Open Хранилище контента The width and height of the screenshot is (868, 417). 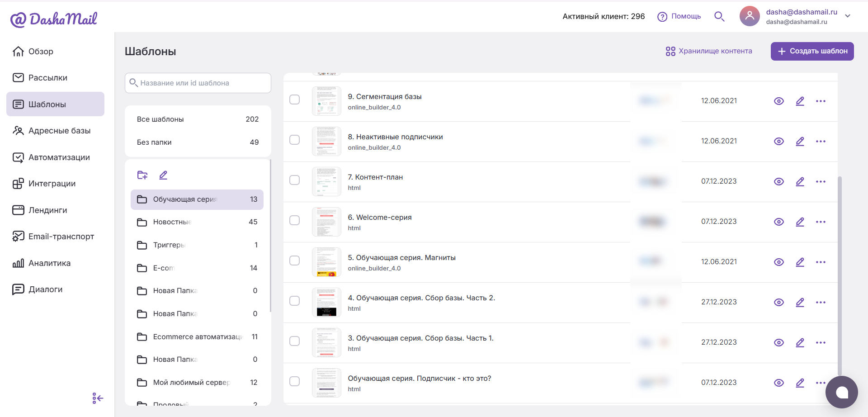[709, 51]
